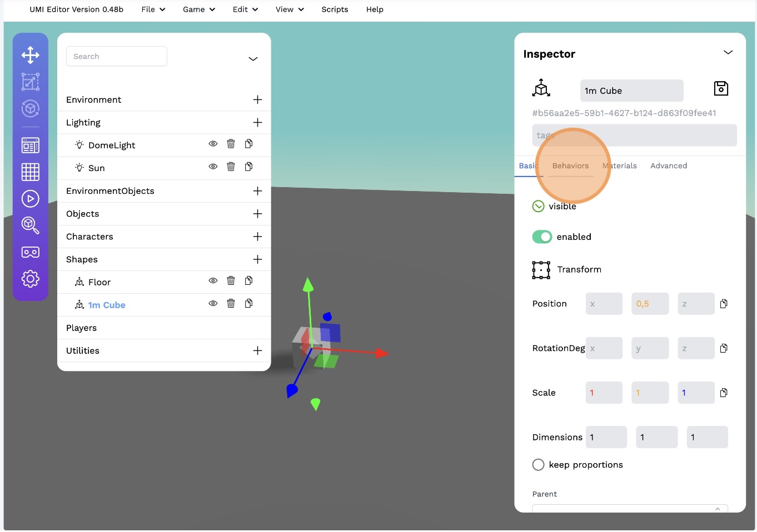Copy the Position values
This screenshot has height=532, width=757.
click(x=724, y=304)
